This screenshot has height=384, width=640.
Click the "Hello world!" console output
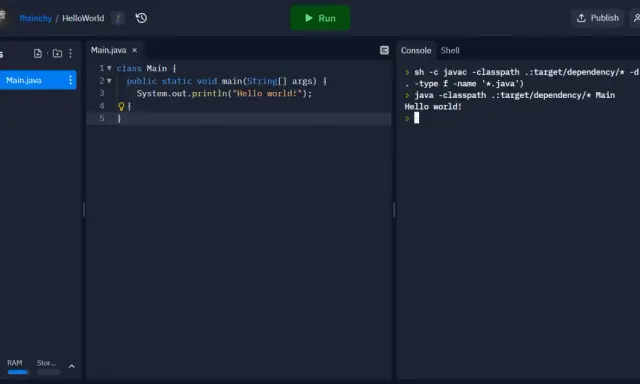coord(433,107)
